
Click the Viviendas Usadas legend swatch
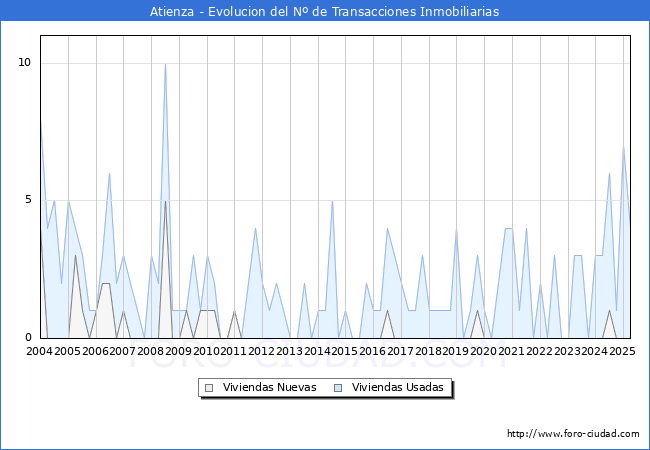pyautogui.click(x=338, y=388)
